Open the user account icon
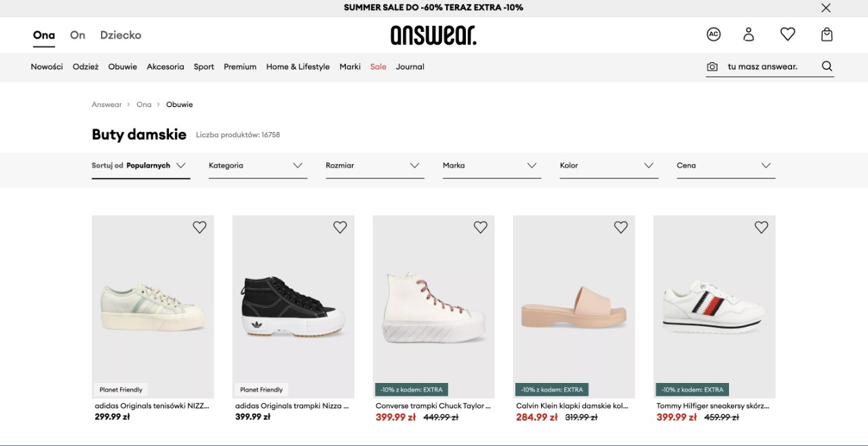 pos(749,34)
